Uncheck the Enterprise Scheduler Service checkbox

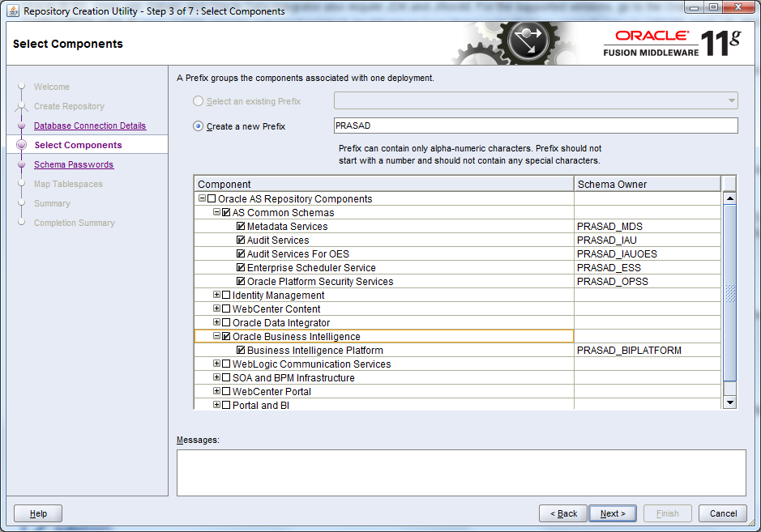point(241,267)
